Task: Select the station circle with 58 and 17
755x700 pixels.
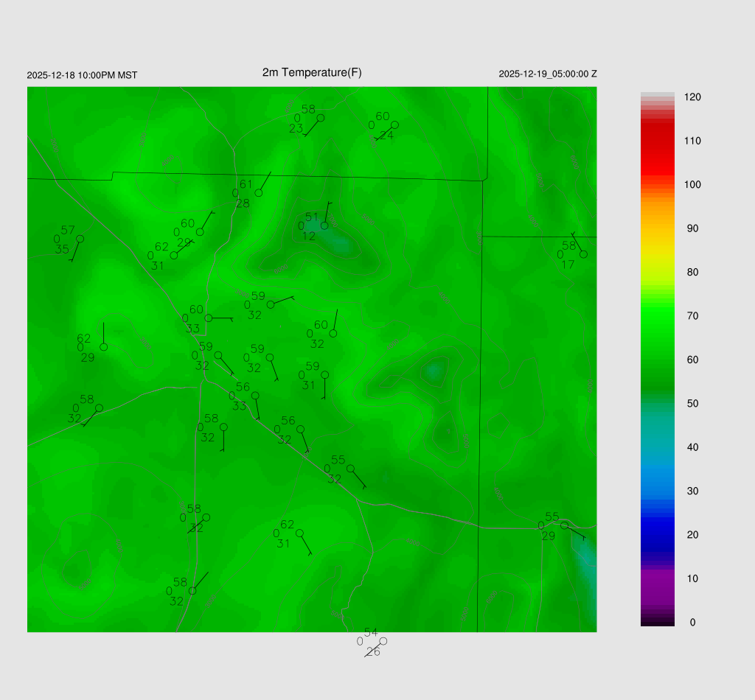Action: 583,254
